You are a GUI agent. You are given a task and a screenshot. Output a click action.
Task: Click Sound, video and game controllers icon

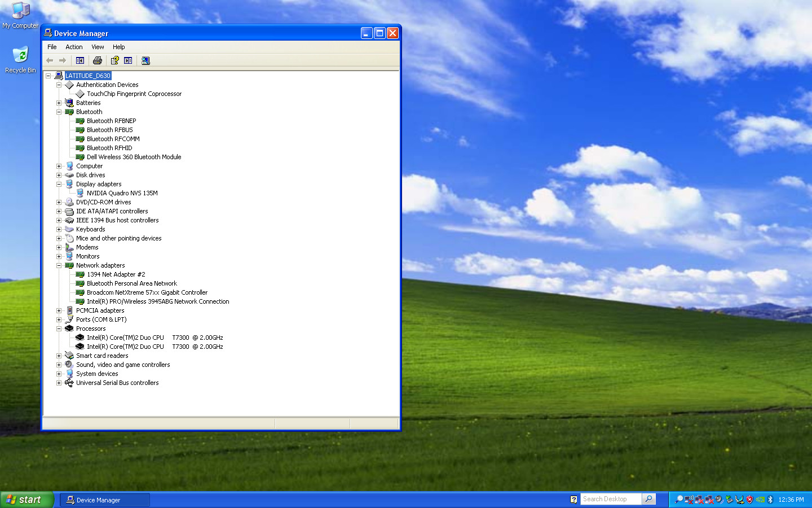[x=69, y=365]
